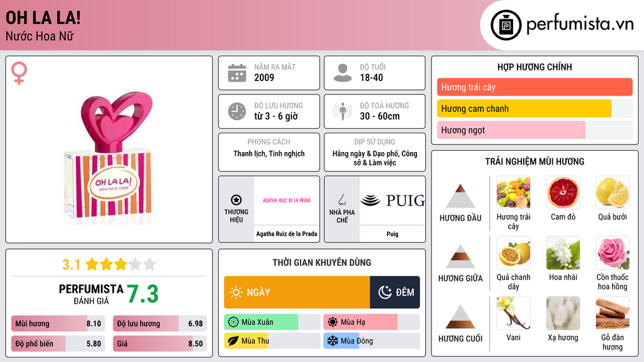Screen dimensions: 644x362
Task: Click the Trải nghiệm mùi hương heading
Action: point(535,162)
